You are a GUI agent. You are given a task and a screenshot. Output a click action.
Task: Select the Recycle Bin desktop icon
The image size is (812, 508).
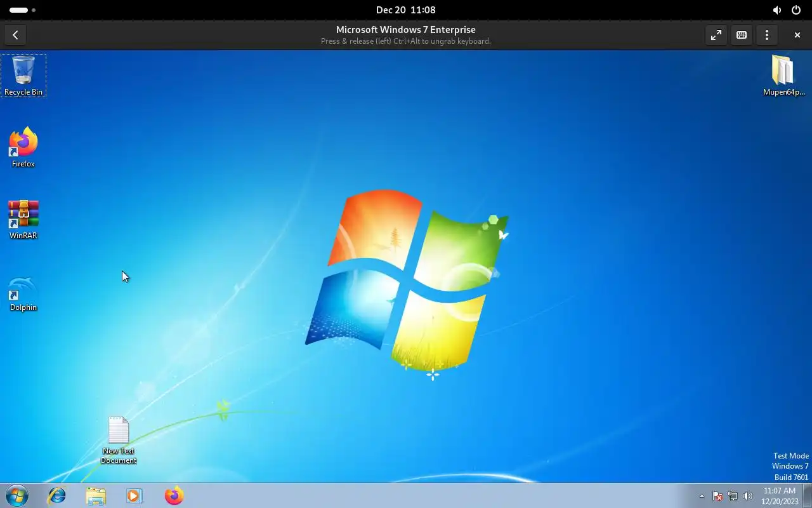[23, 76]
